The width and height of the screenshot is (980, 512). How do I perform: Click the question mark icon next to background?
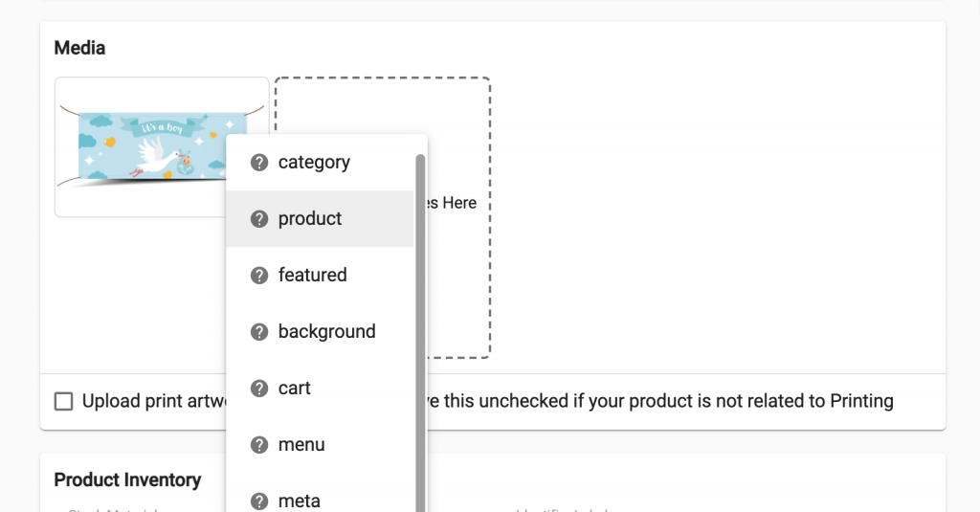click(x=259, y=332)
